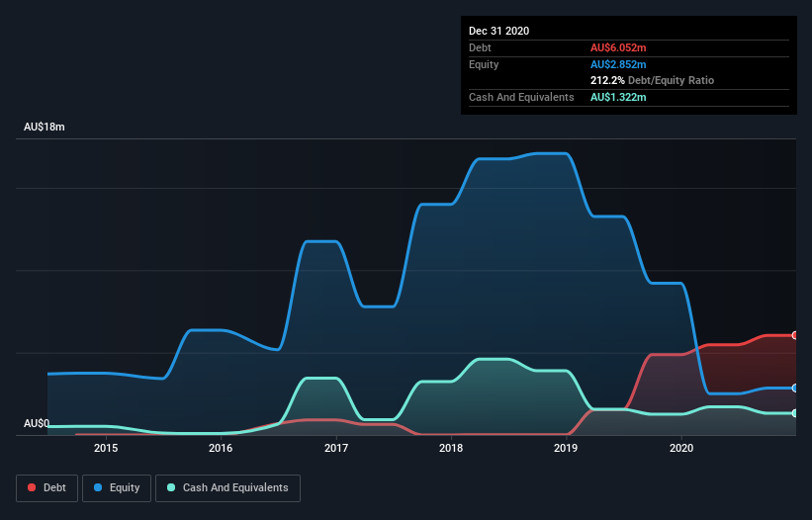This screenshot has width=812, height=520.
Task: Click the Dec 31 2020 tooltip date
Action: (x=498, y=31)
